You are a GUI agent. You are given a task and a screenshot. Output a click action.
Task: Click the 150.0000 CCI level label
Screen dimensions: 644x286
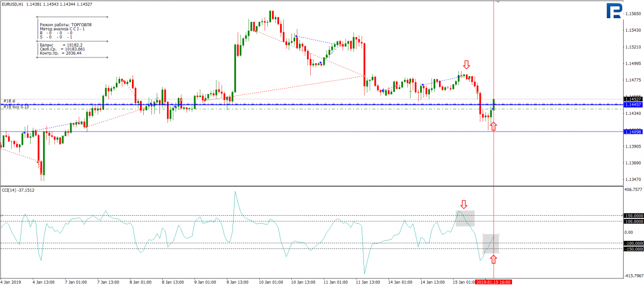633,216
